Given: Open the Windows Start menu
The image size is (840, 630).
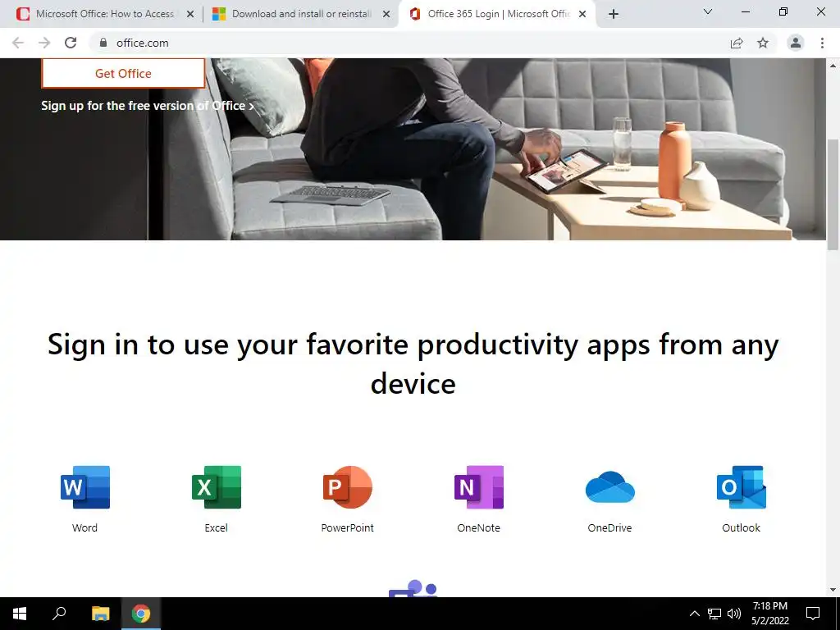Looking at the screenshot, I should point(20,614).
